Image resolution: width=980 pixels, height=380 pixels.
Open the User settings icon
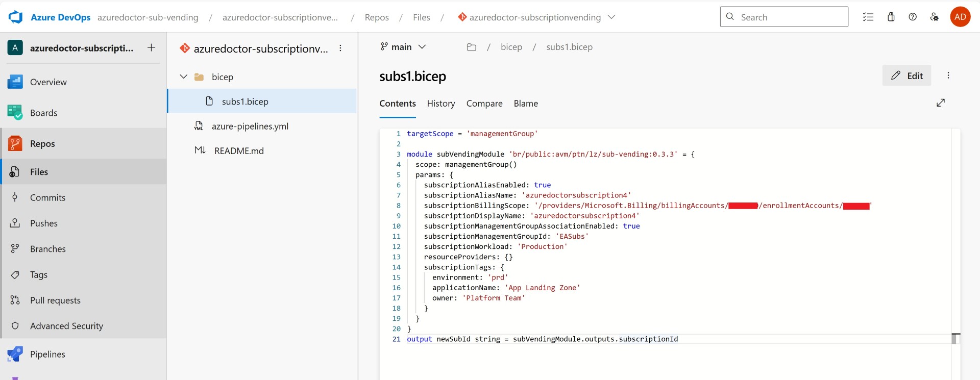[x=934, y=17]
